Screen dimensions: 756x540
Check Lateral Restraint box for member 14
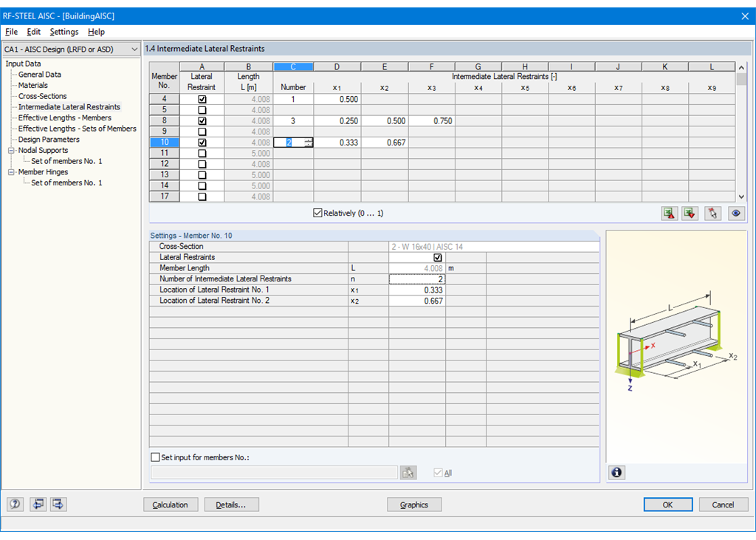[202, 186]
